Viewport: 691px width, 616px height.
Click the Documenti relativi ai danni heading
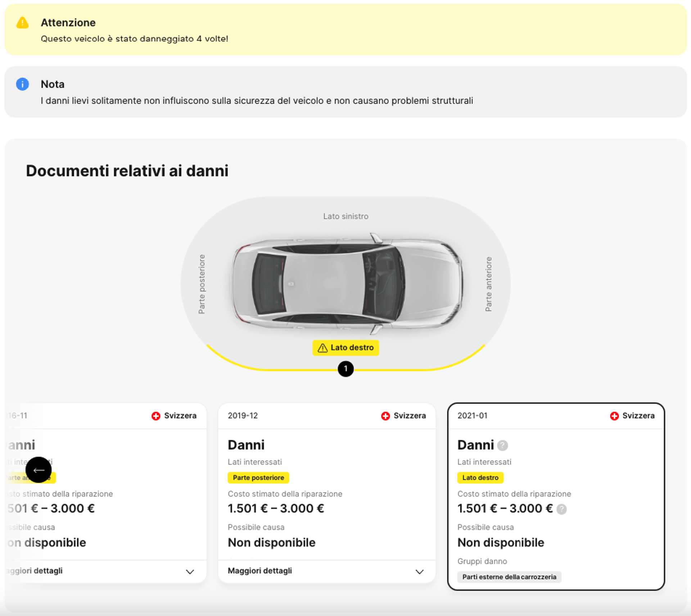tap(127, 171)
